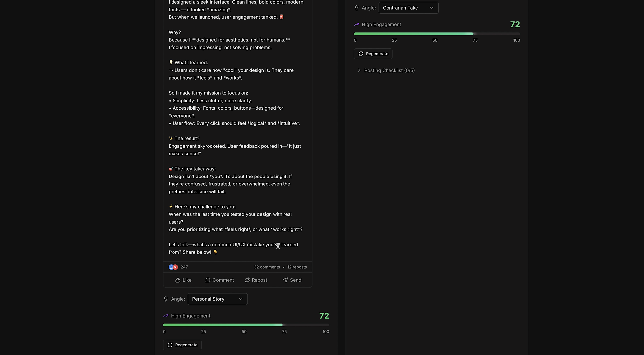Click the Send paper plane icon
The image size is (644, 355).
coord(285,280)
